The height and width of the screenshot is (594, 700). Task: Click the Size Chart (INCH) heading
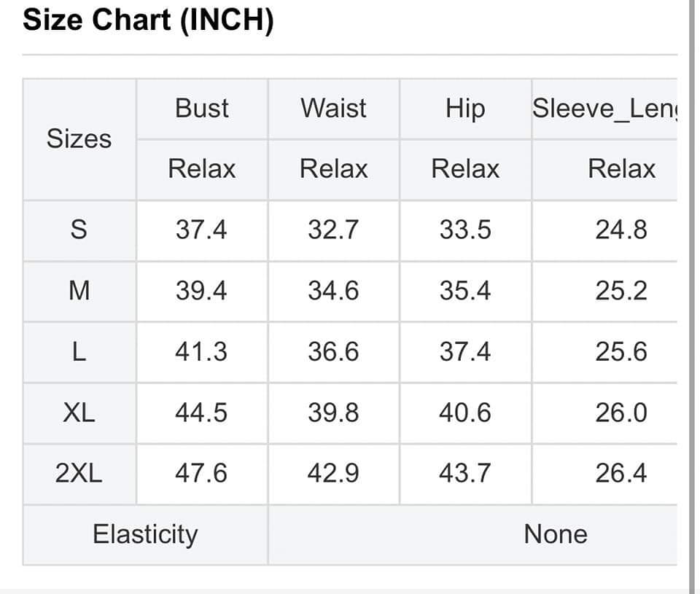pos(148,20)
